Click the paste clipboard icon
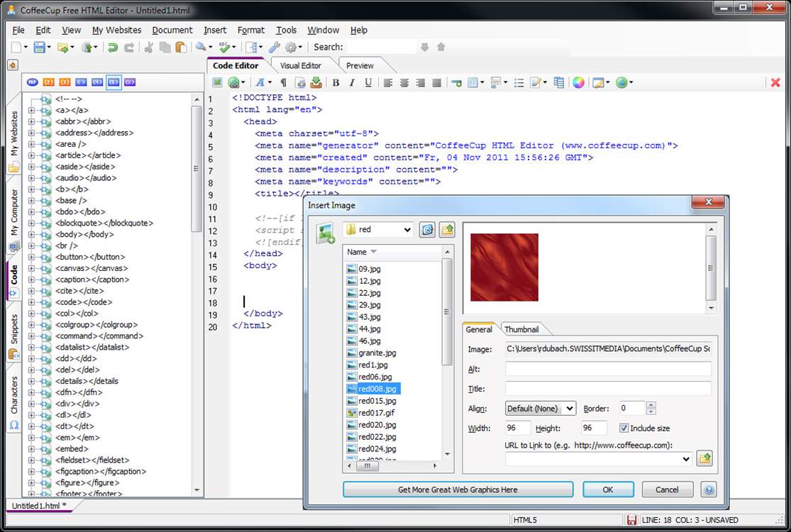 tap(181, 48)
